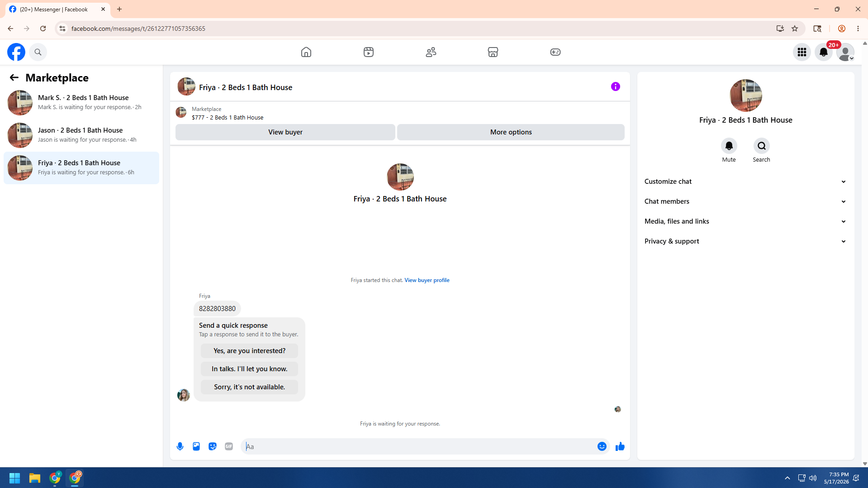The height and width of the screenshot is (488, 868).
Task: Search in conversation icon
Action: [762, 146]
